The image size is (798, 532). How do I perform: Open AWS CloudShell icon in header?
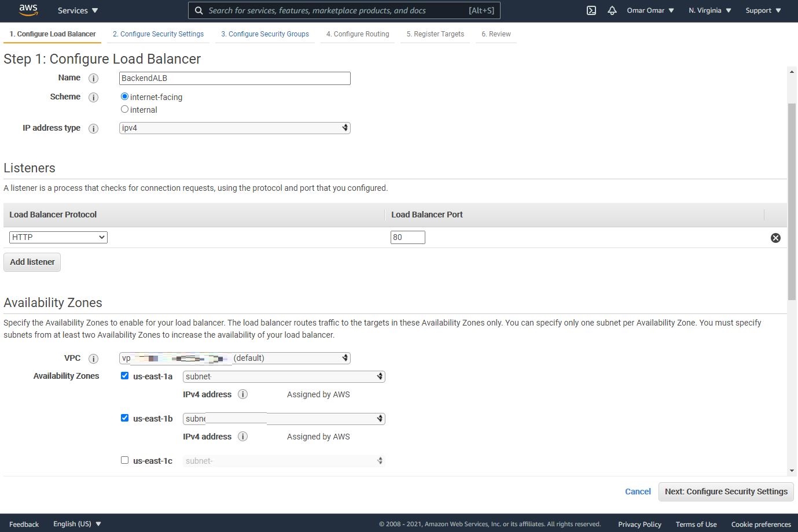tap(591, 10)
